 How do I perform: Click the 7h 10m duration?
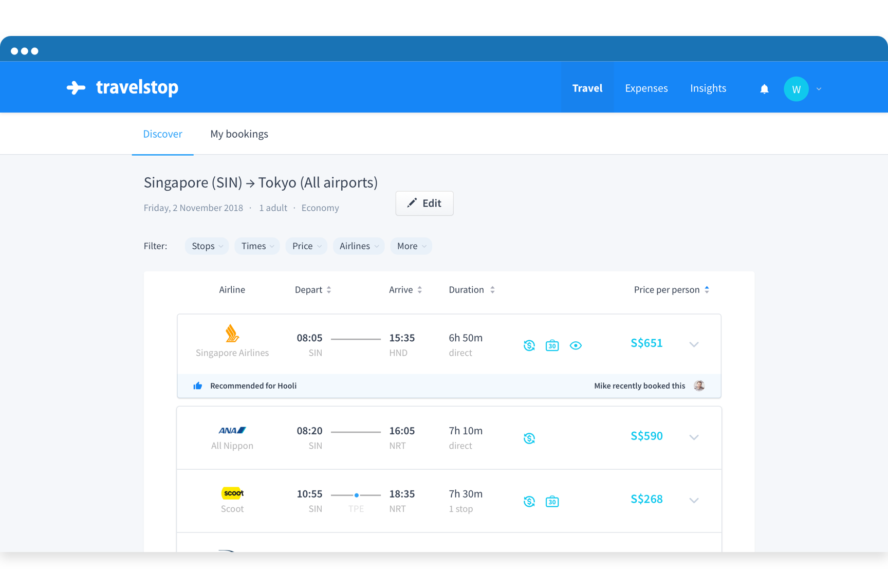point(466,431)
